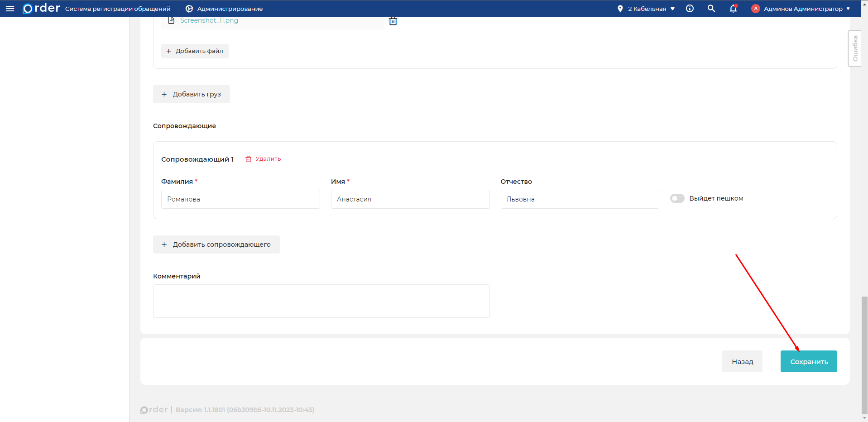Delete the Screenshot_11.png file with the trash icon
Screen dimensions: 868x422
(x=393, y=21)
